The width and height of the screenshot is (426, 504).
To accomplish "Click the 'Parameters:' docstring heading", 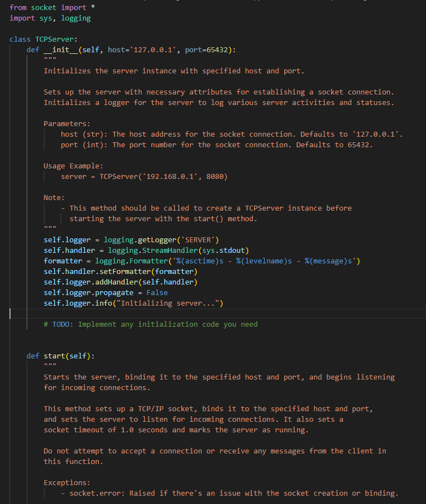I will pos(67,124).
